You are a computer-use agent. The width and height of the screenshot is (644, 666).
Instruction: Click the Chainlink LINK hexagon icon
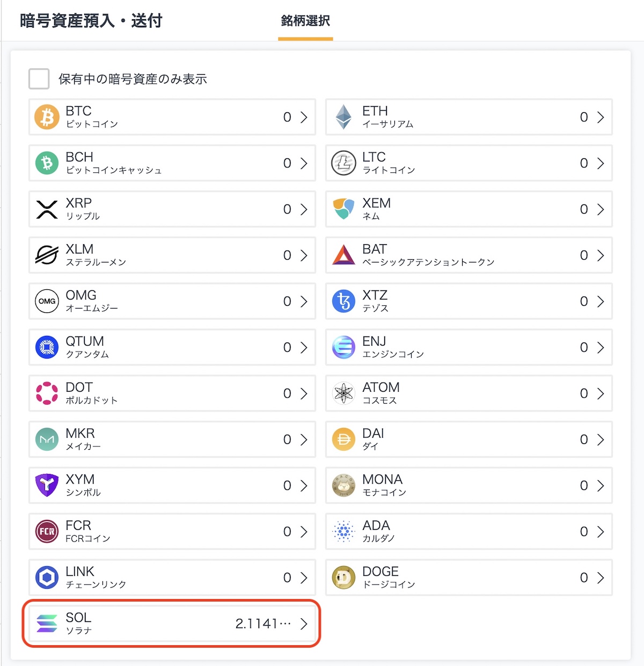coord(47,578)
